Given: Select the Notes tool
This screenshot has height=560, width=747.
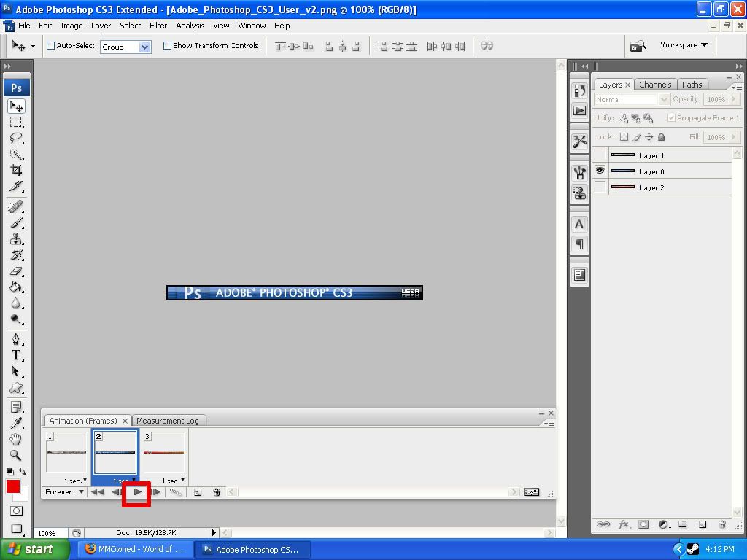Looking at the screenshot, I should pos(16,407).
